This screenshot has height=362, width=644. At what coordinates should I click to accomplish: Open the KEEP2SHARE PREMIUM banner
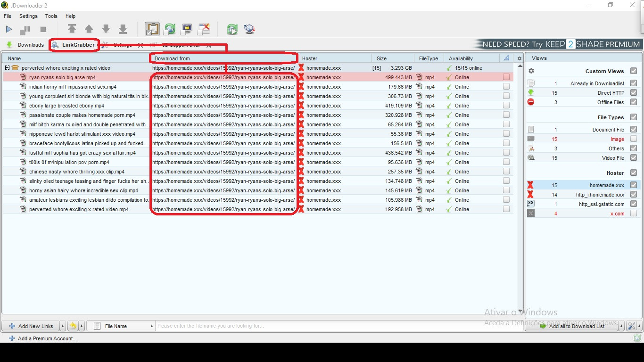559,44
